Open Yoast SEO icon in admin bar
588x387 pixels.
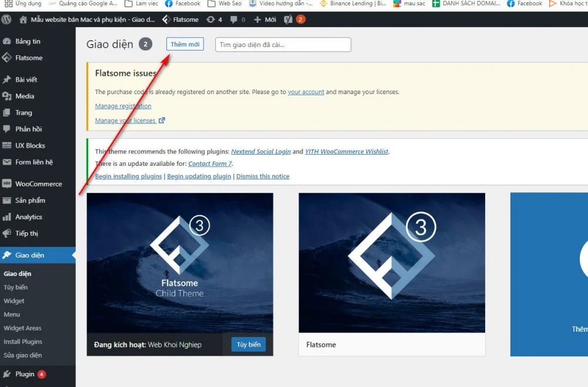click(288, 19)
